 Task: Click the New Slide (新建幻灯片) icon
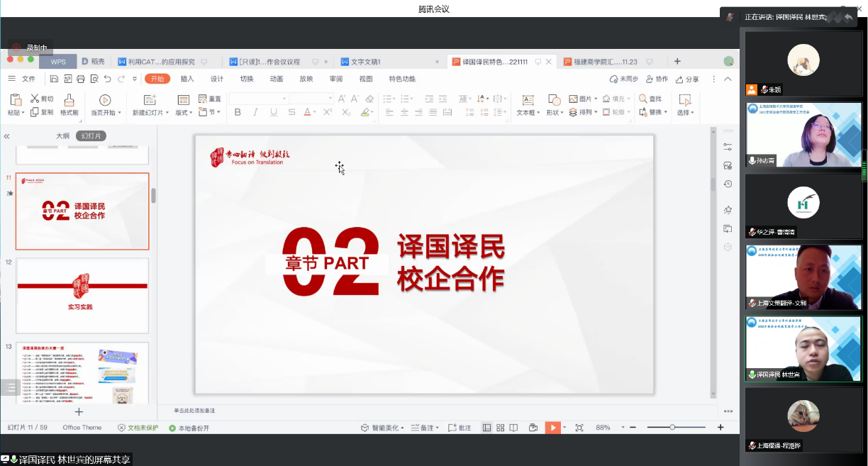click(150, 100)
